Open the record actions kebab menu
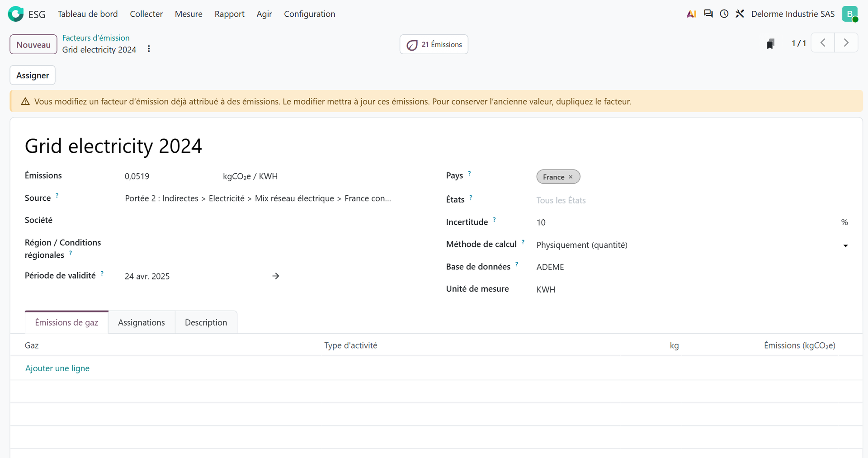The image size is (868, 458). point(149,49)
